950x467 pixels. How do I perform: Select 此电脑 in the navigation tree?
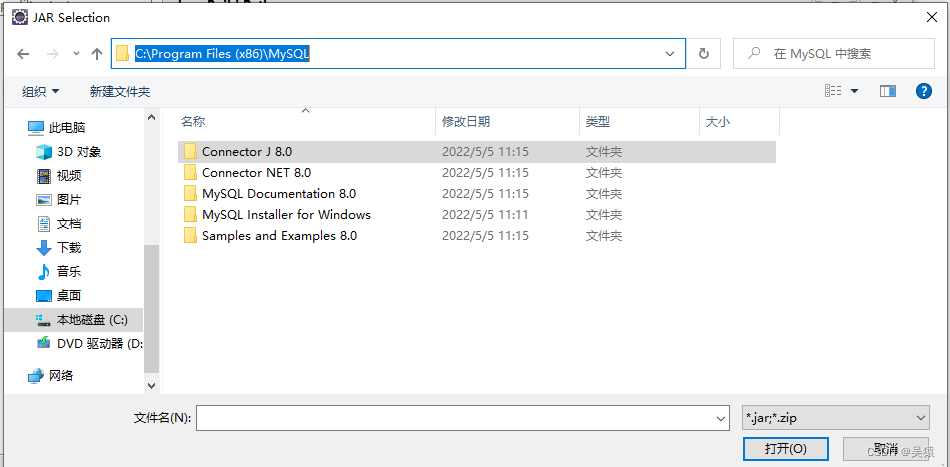point(56,128)
